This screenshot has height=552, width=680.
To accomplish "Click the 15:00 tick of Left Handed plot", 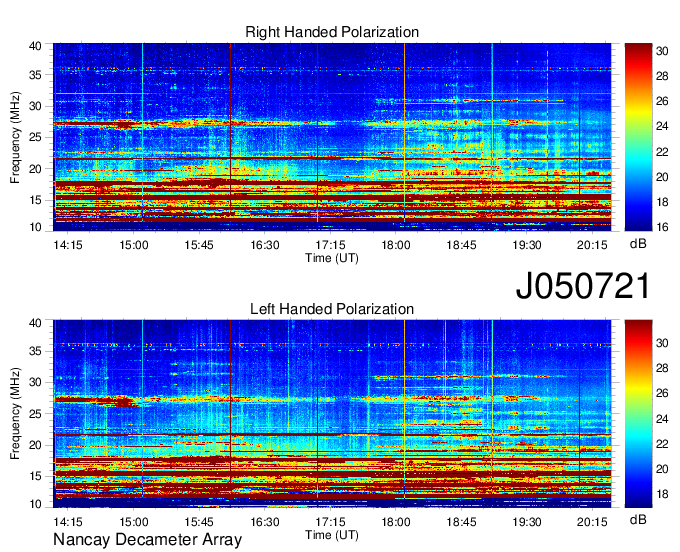I will [x=134, y=522].
